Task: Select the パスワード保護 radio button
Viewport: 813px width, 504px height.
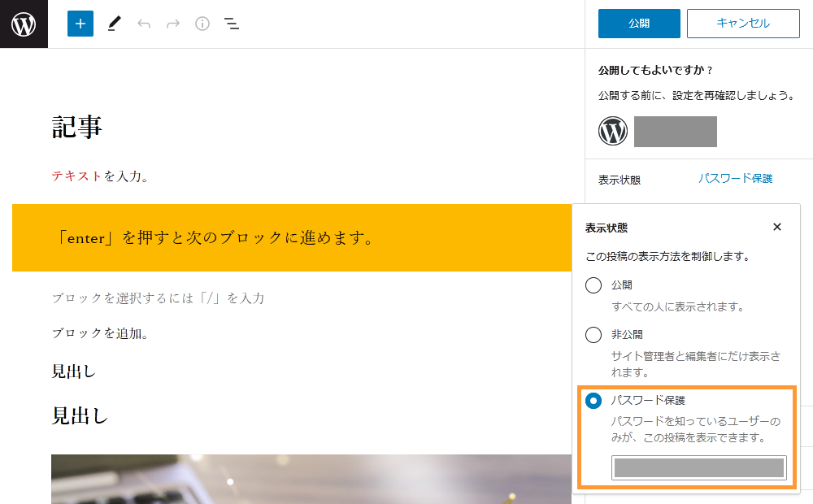Action: pyautogui.click(x=593, y=400)
